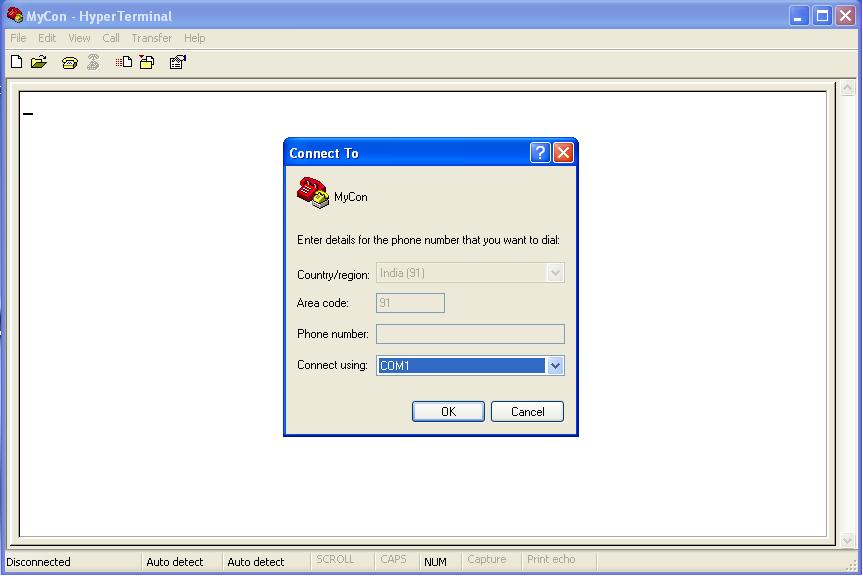Open an existing connection
This screenshot has height=579, width=863.
pos(39,62)
